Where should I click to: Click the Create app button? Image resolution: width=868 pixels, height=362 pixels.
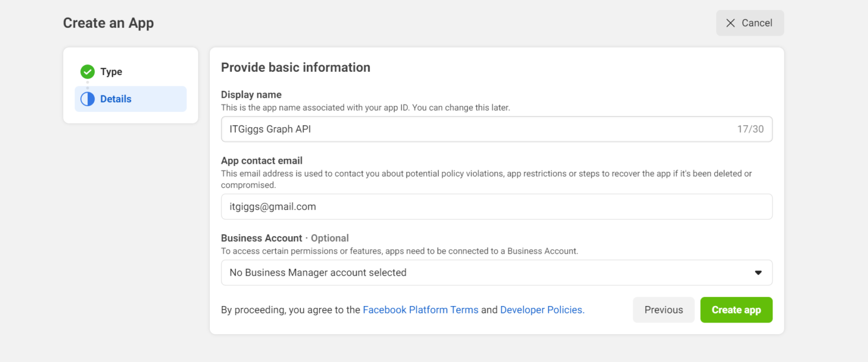[x=736, y=310]
